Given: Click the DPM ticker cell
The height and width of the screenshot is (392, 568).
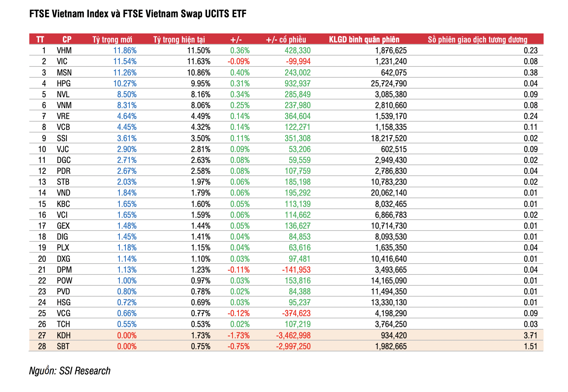Looking at the screenshot, I should coord(64,270).
